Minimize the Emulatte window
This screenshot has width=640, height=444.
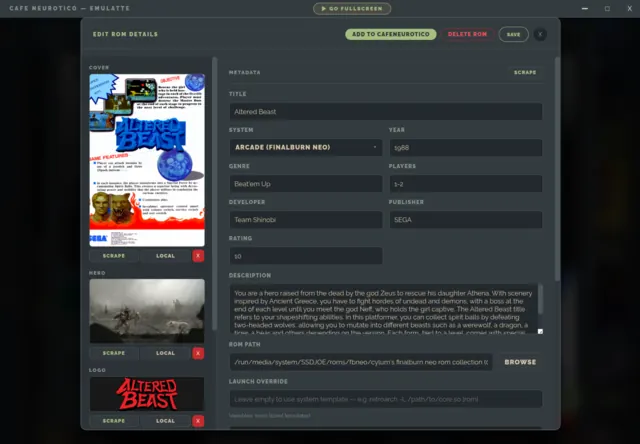(x=584, y=9)
